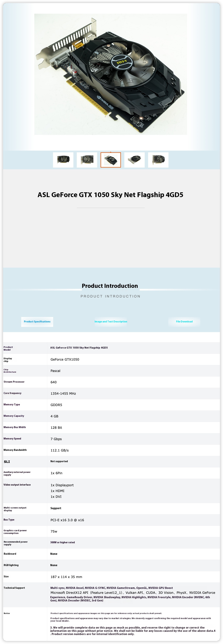Click the 1x HDMI video output entry
The width and height of the screenshot is (223, 644).
point(58,491)
